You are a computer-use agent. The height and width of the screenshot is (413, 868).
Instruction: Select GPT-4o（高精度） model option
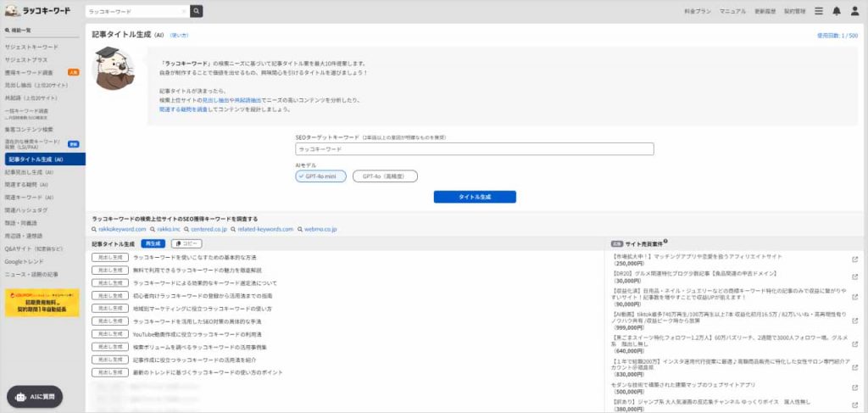pyautogui.click(x=386, y=176)
